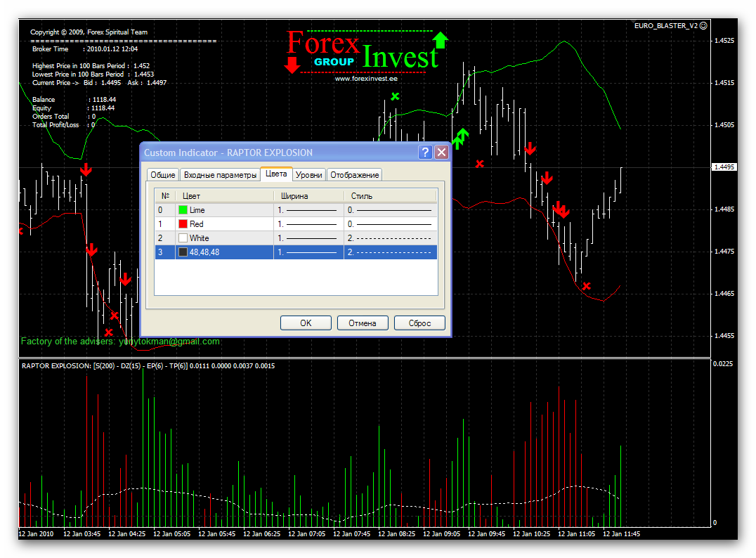Click the red X marker at the 11:05 low
Screen dimensions: 756x558
[586, 286]
